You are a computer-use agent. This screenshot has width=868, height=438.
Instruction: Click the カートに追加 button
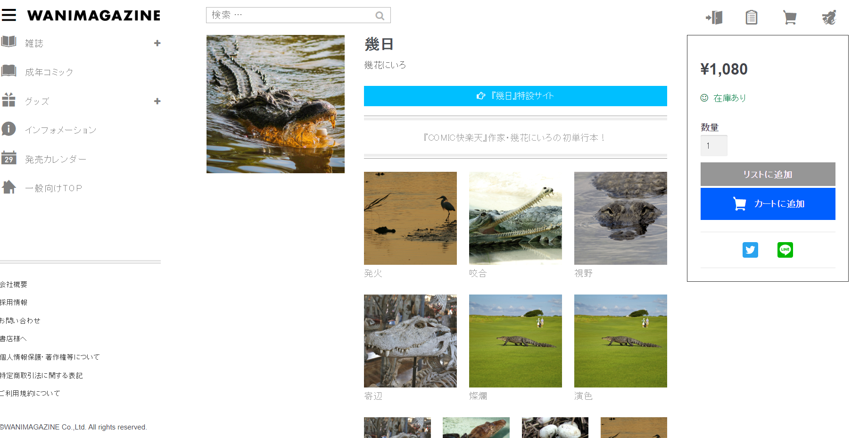click(x=768, y=204)
